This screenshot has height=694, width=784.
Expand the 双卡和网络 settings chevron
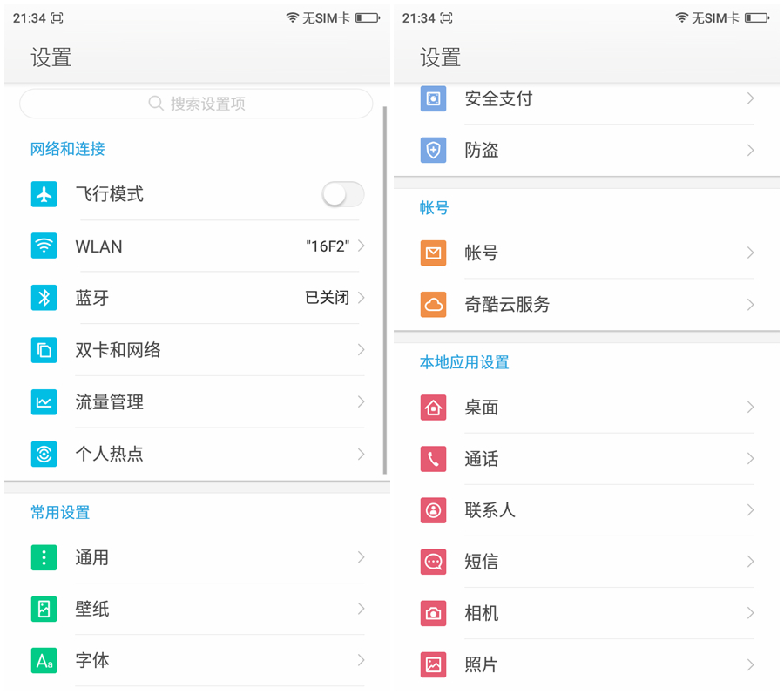[362, 350]
